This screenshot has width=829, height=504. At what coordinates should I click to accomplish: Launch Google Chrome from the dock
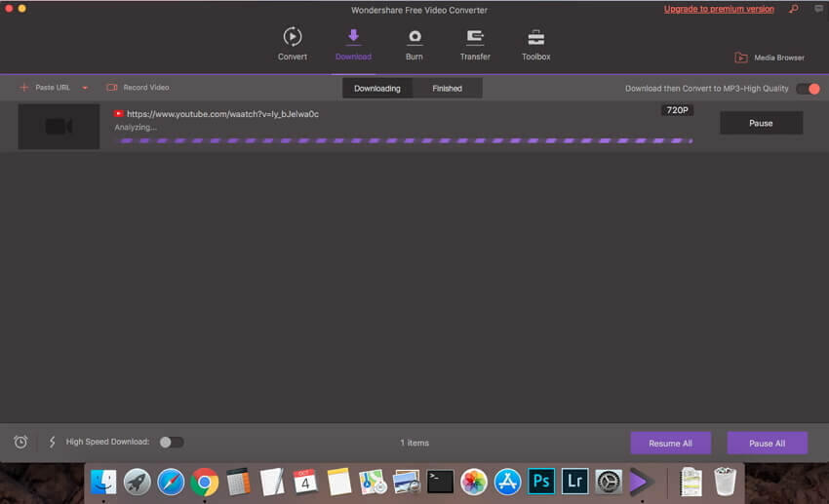pyautogui.click(x=205, y=482)
